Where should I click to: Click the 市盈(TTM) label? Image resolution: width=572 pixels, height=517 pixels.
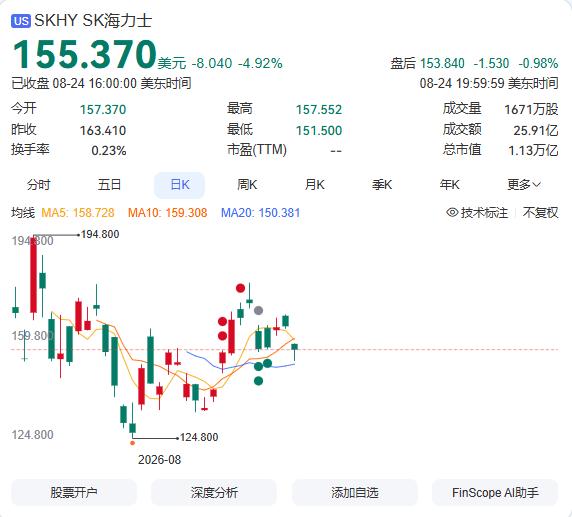coord(257,150)
